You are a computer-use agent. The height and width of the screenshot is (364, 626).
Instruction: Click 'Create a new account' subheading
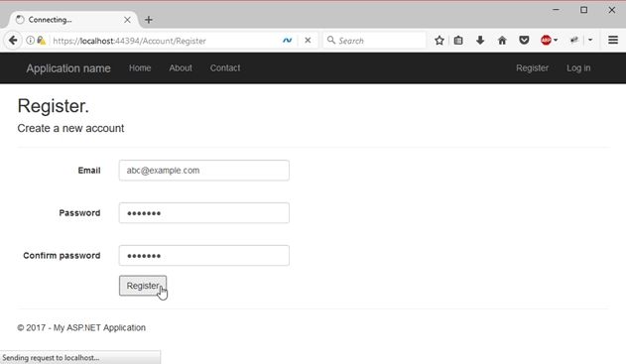click(x=70, y=128)
